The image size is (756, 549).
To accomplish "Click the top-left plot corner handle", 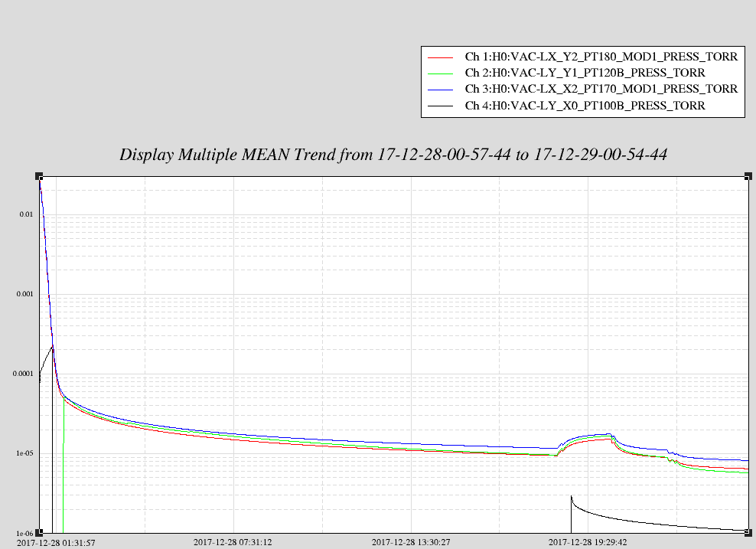I will [39, 176].
